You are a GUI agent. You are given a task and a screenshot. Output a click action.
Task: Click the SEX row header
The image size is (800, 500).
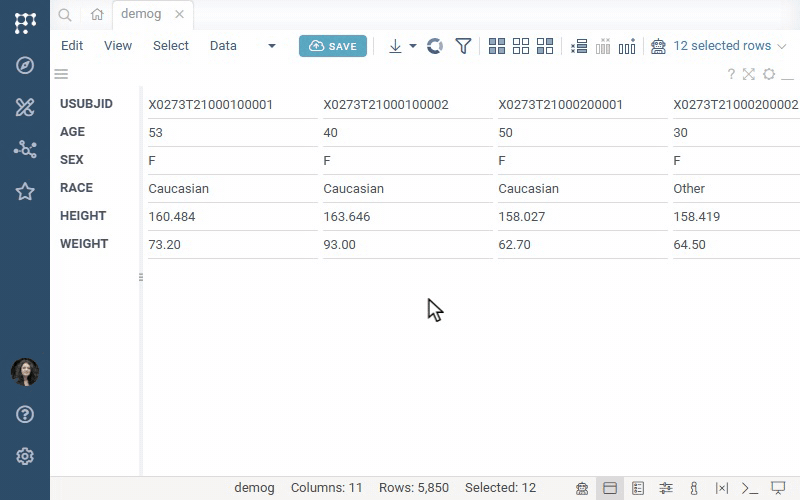pyautogui.click(x=71, y=160)
